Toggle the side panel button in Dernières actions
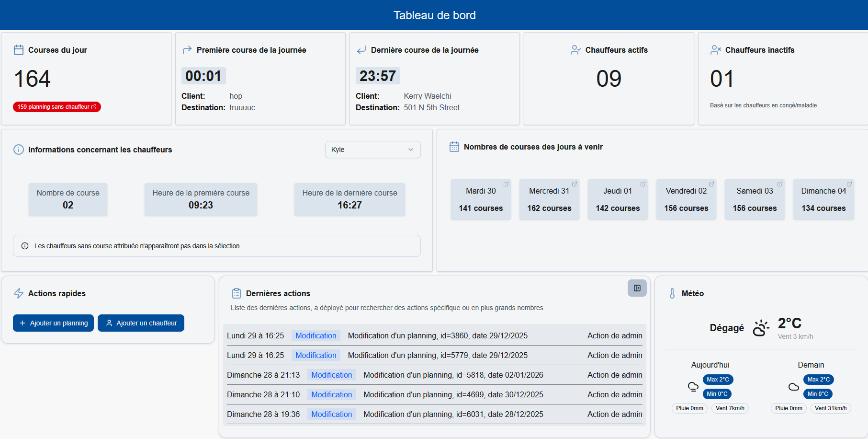This screenshot has height=439, width=868. point(637,288)
